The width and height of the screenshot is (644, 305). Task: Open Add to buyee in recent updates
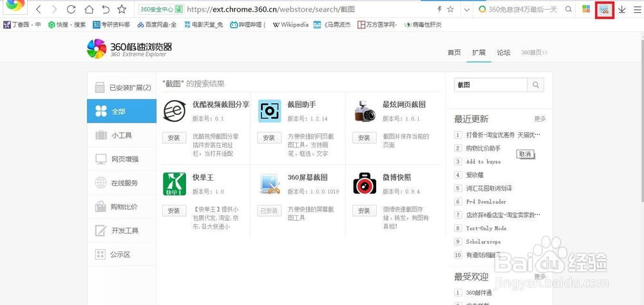click(x=484, y=162)
